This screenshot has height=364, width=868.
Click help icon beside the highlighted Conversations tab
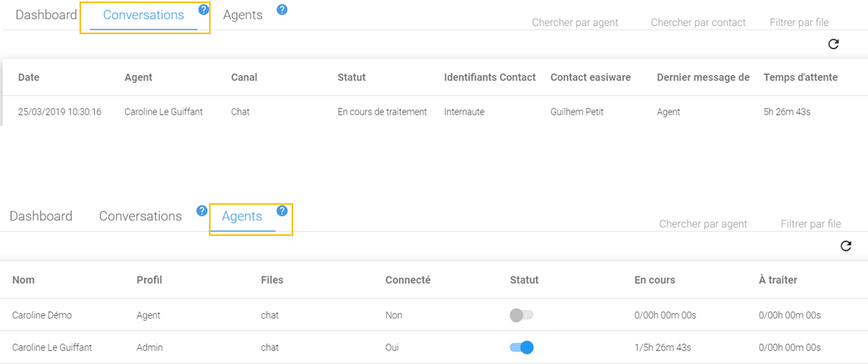tap(203, 10)
